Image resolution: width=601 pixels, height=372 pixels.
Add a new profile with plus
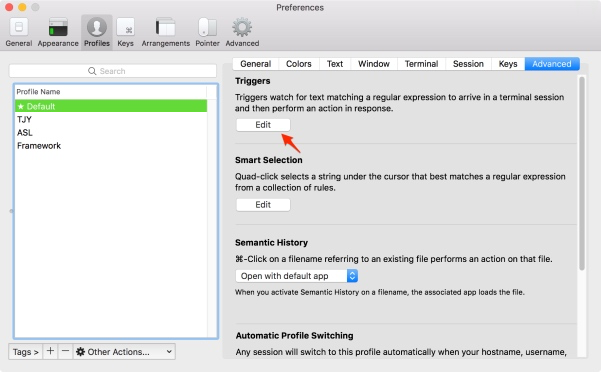tap(50, 351)
